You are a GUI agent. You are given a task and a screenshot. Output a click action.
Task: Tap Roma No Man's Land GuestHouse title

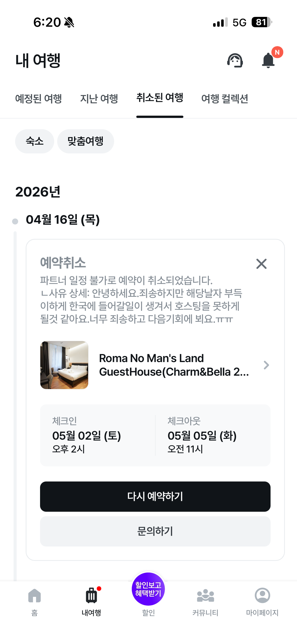[174, 365]
